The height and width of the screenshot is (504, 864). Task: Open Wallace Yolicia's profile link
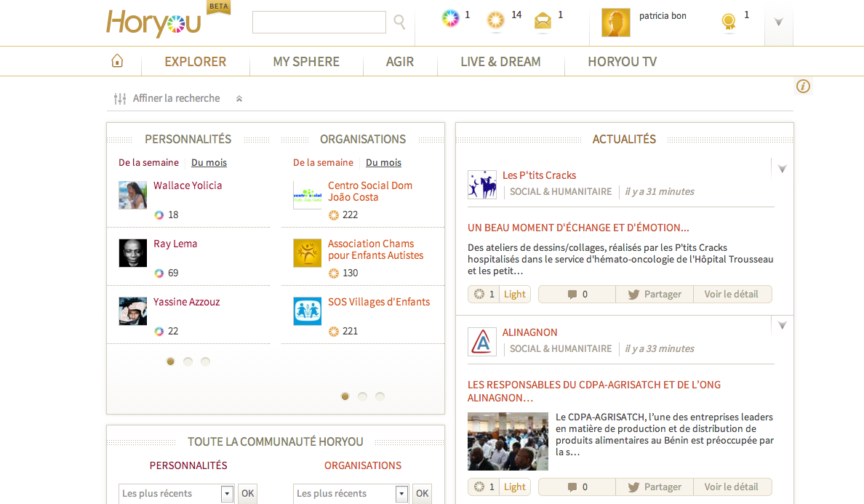188,185
